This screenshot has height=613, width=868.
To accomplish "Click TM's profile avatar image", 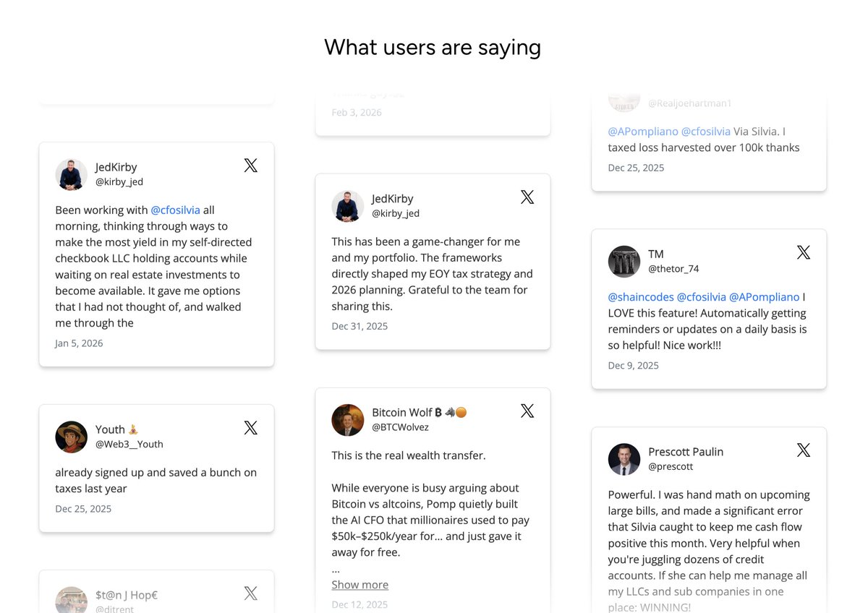I will tap(624, 262).
